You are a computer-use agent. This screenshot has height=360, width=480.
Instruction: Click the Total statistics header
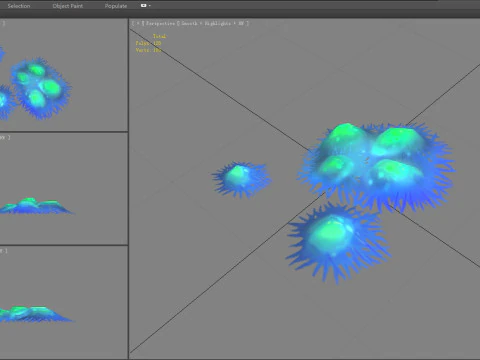click(159, 36)
